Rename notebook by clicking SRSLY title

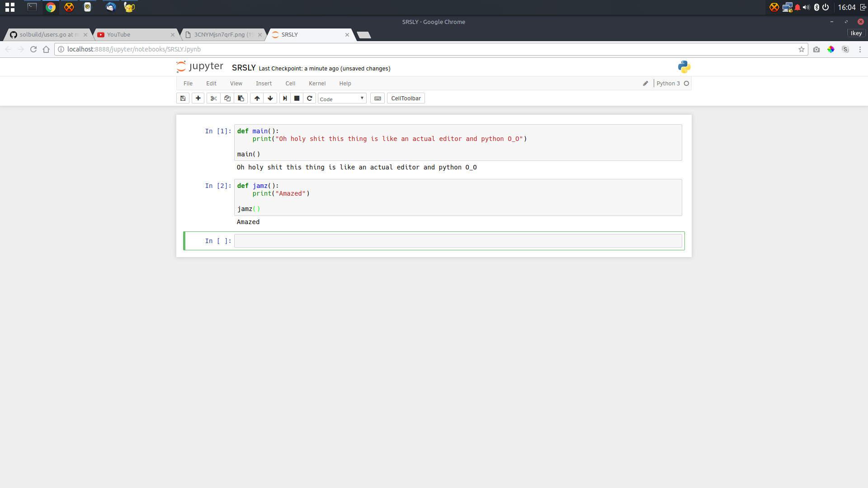pos(244,68)
